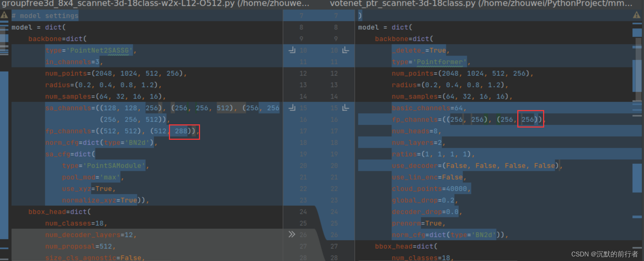The image size is (644, 261).
Task: Apply left change to right at line 10
Action: point(292,50)
